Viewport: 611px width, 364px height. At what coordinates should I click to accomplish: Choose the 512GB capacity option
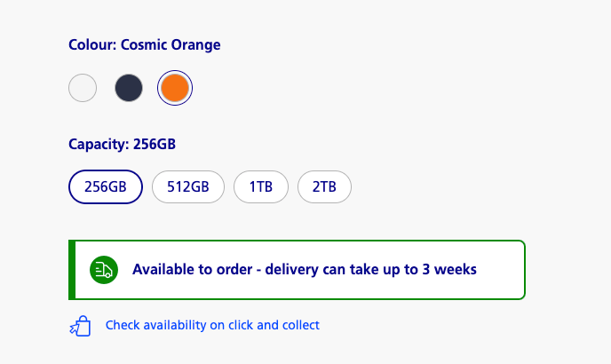tap(188, 186)
